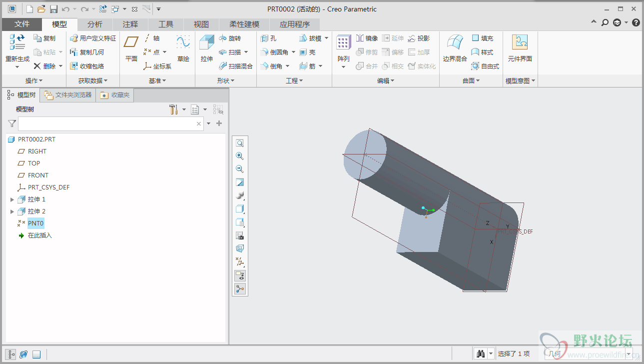Screen dimensions: 644x364
Task: Toggle model tree display in status bar
Action: (x=11, y=354)
